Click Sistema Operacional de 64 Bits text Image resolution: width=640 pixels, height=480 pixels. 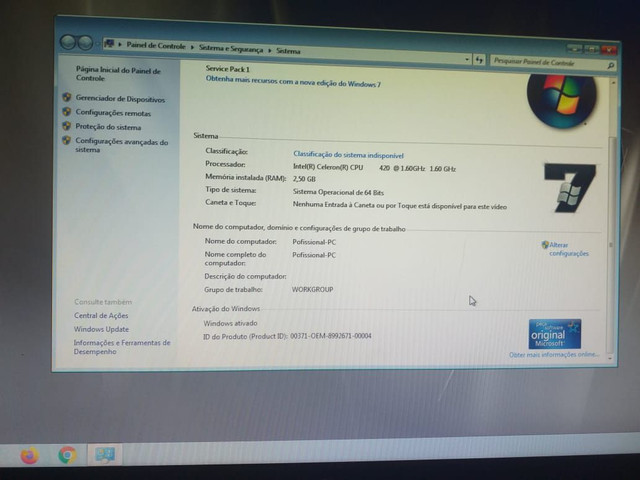coord(338,192)
